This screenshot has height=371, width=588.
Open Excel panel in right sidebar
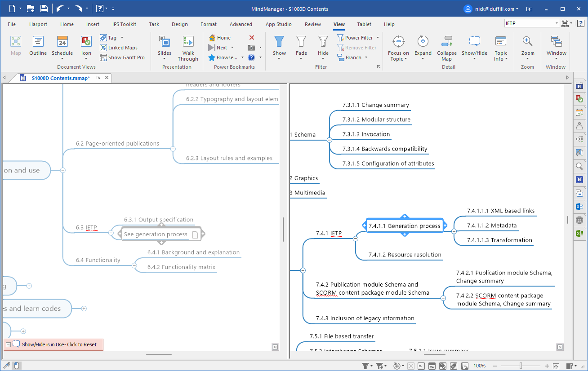(579, 234)
